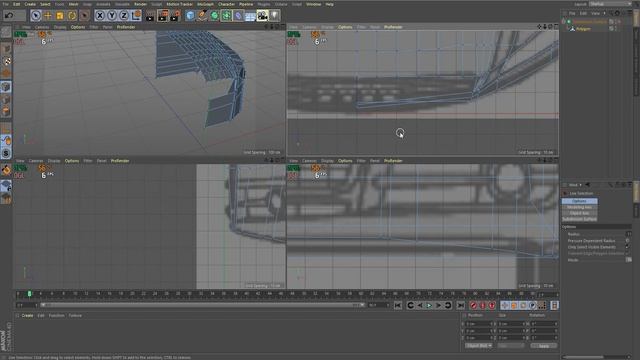Viewport: 640px width, 360px height.
Task: Click the floor environment icon
Action: pyautogui.click(x=250, y=16)
